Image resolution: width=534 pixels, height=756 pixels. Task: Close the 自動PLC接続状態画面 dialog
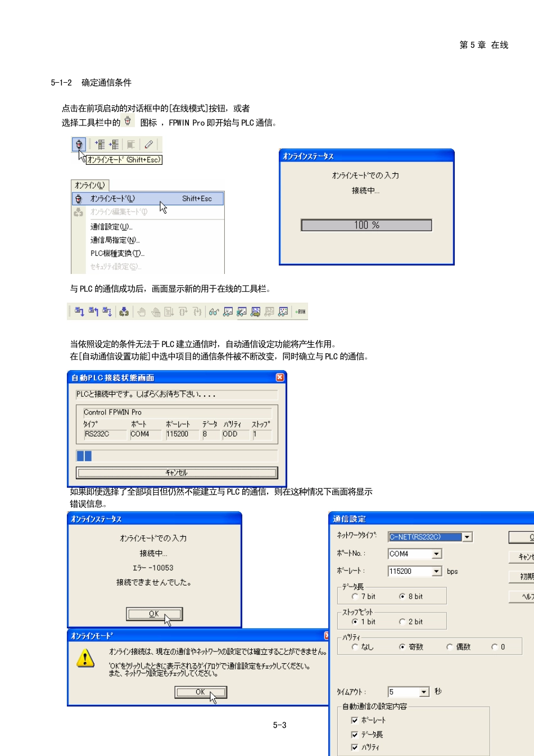[280, 377]
